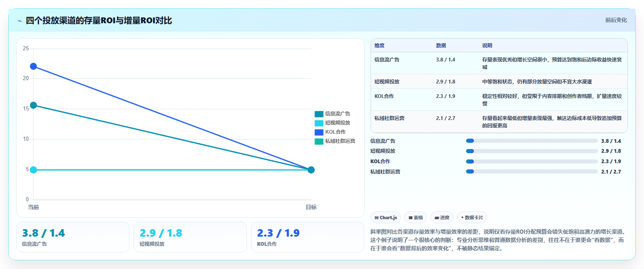644x269 pixels.
Task: Click the lightning icon beside the card title
Action: pos(20,21)
